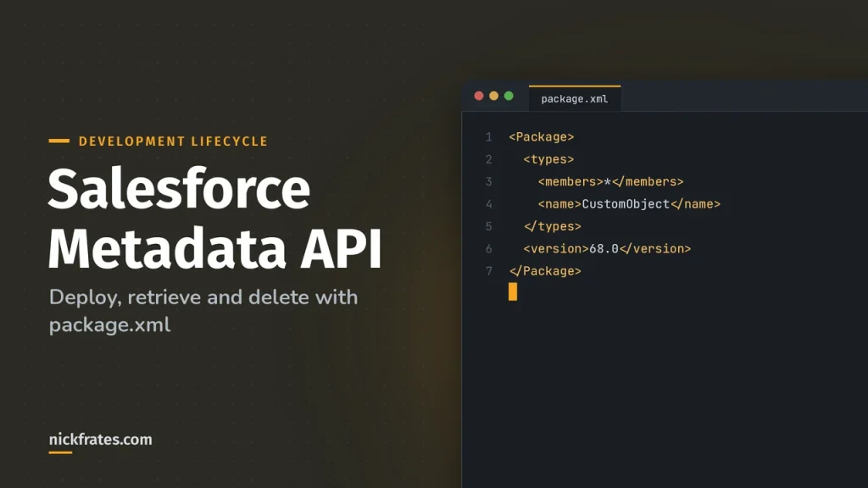Click the DEVELOPMENT LIFECYCLE category label
868x488 pixels.
173,141
